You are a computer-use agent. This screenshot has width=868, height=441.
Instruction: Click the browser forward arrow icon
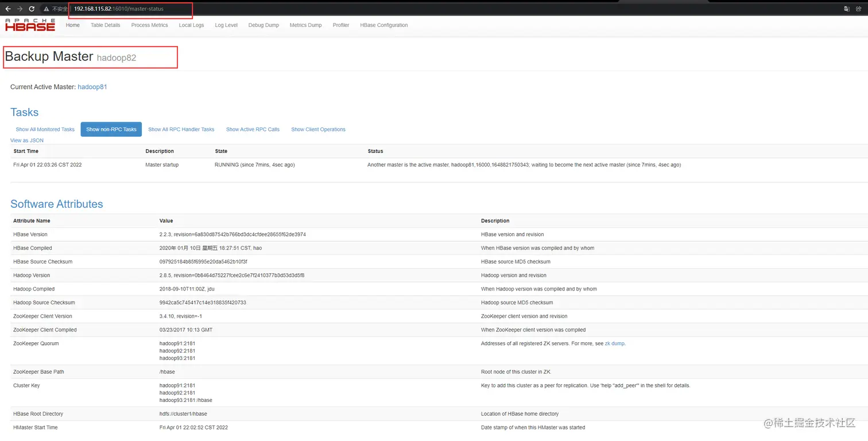[x=20, y=9]
